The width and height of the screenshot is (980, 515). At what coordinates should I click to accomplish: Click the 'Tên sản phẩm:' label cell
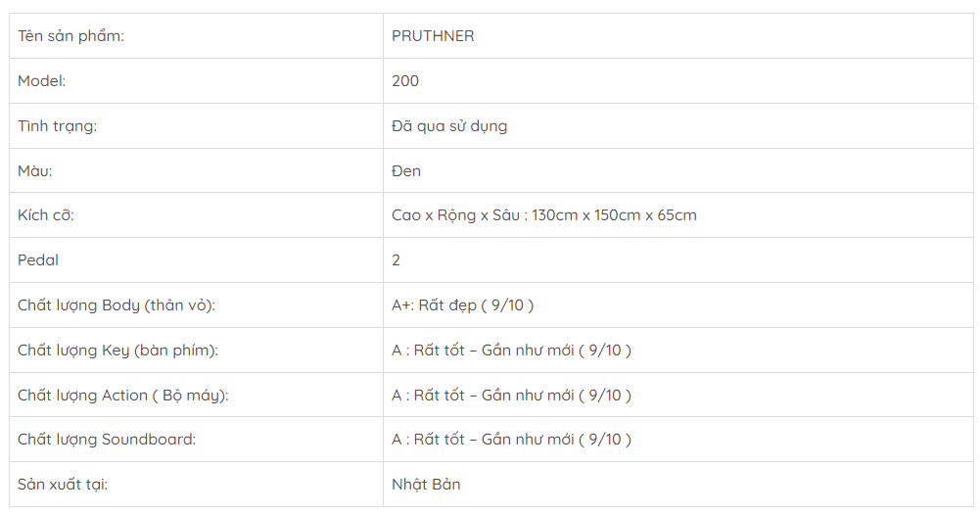coord(70,36)
